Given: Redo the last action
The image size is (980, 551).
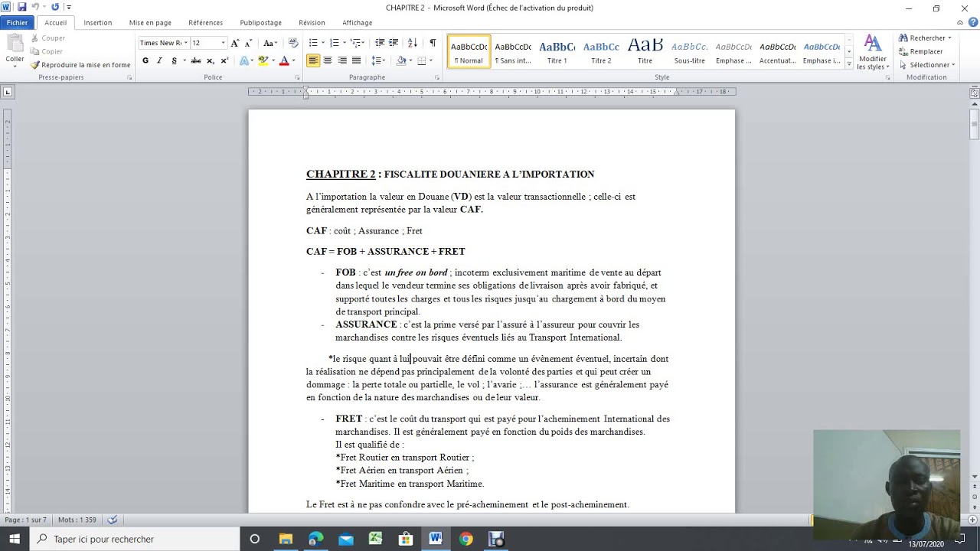Looking at the screenshot, I should 55,7.
